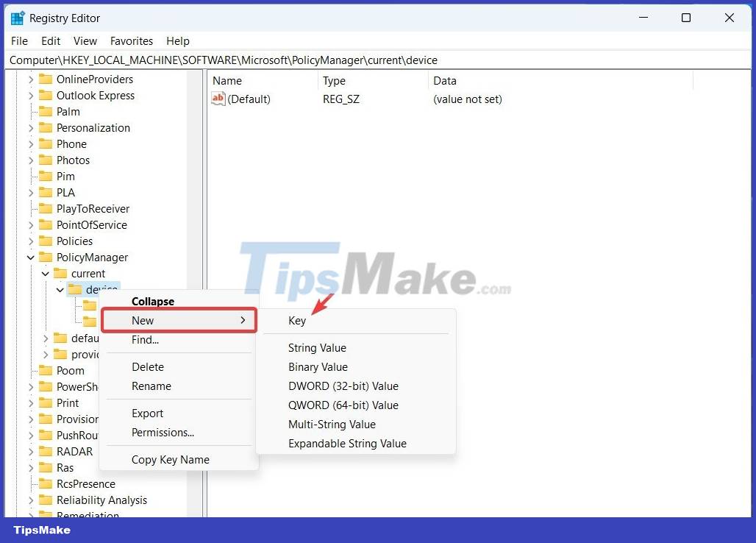The image size is (756, 543).
Task: Collapse the current key chevron
Action: [x=46, y=274]
